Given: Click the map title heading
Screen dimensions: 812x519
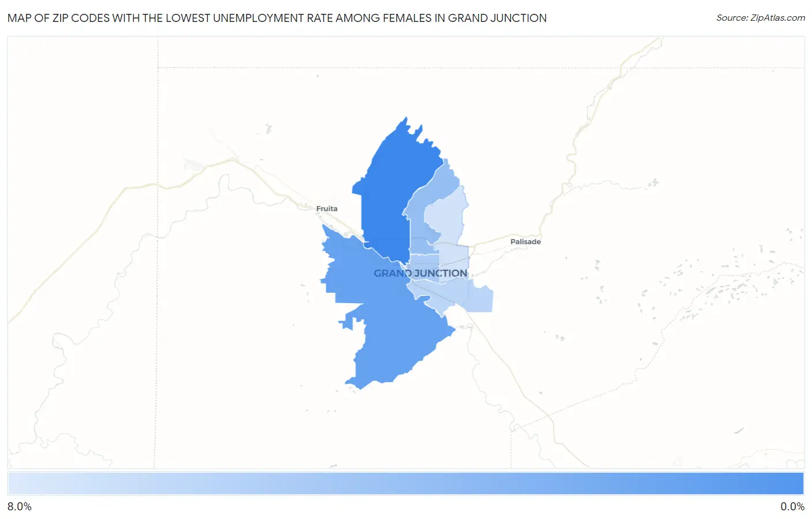Looking at the screenshot, I should click(x=277, y=18).
